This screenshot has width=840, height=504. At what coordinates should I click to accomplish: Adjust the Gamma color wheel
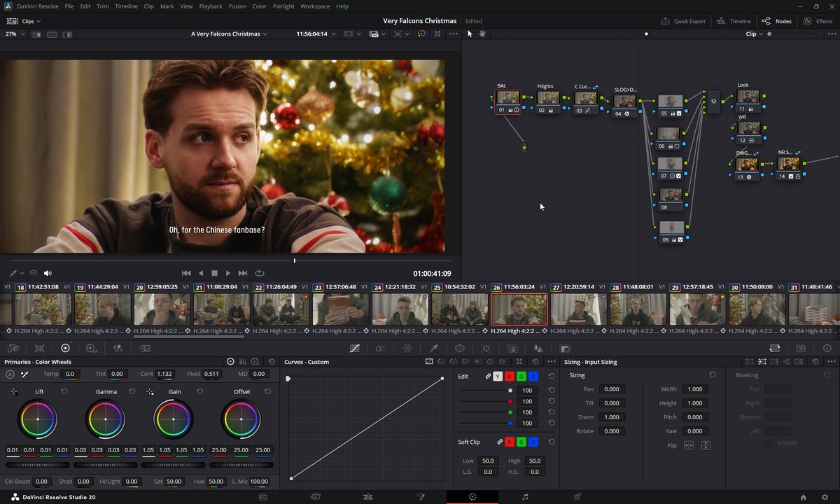pyautogui.click(x=106, y=419)
